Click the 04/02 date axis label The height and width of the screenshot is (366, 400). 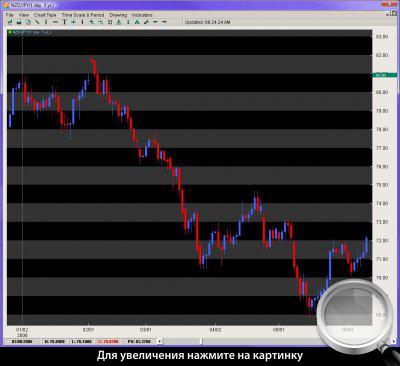pyautogui.click(x=215, y=330)
